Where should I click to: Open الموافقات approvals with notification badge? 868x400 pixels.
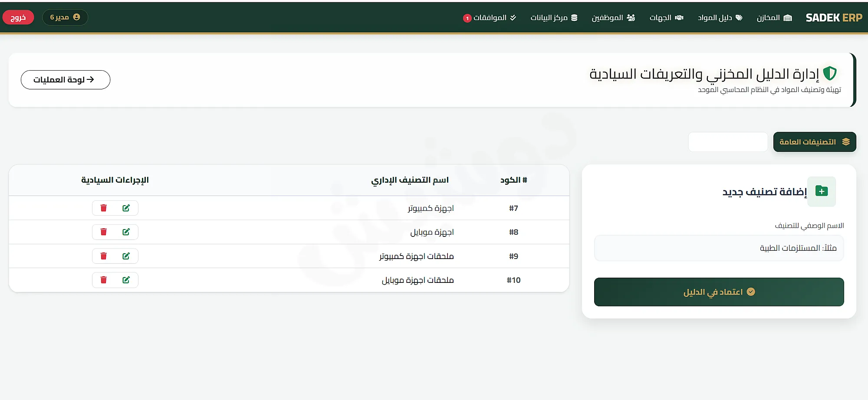click(490, 17)
